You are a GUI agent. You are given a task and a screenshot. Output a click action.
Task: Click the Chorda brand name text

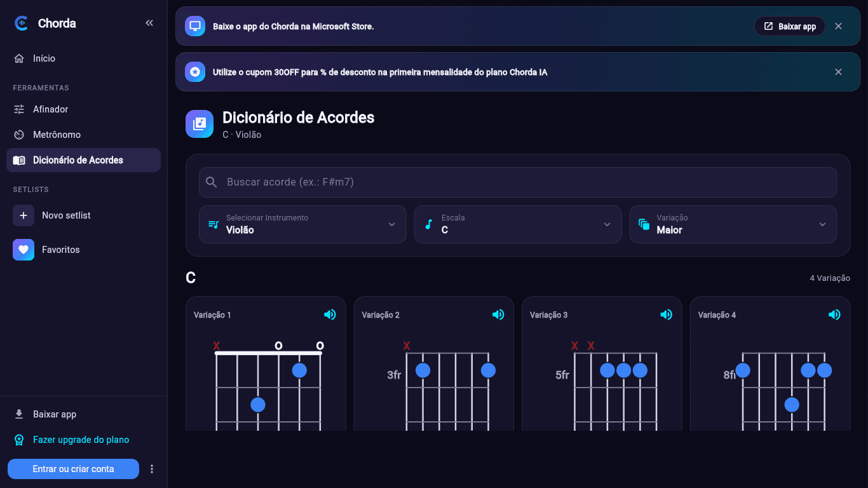[57, 24]
